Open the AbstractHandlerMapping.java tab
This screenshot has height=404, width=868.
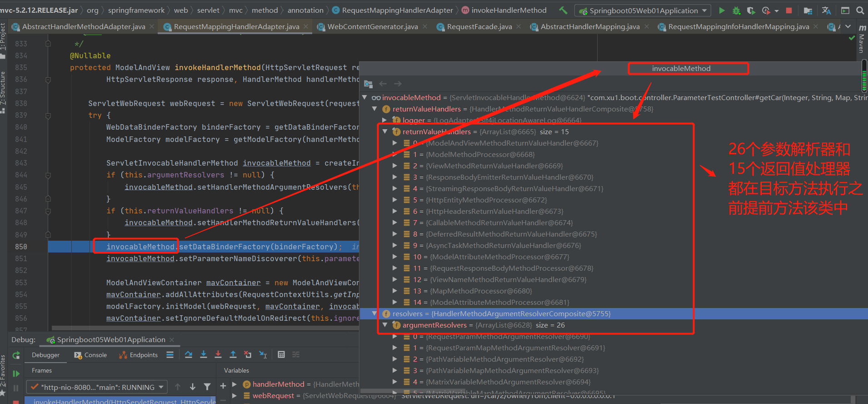[590, 26]
